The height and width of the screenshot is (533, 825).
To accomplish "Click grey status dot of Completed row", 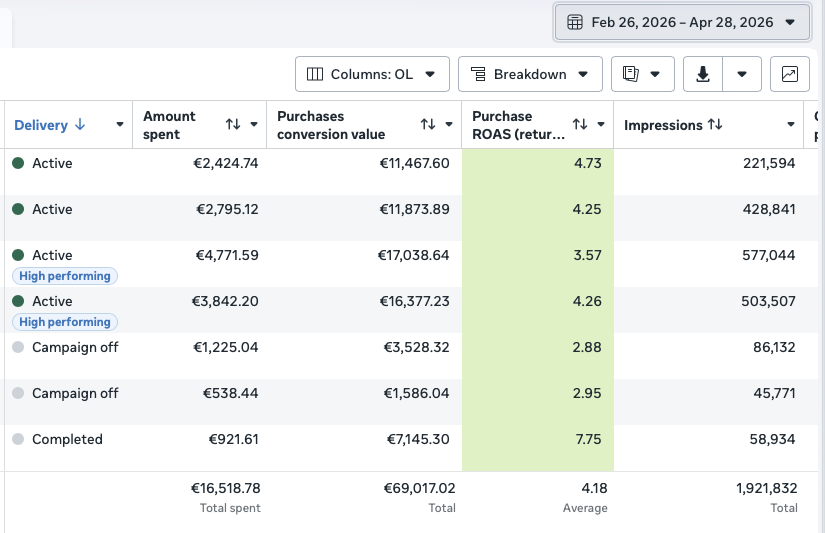I will [18, 439].
